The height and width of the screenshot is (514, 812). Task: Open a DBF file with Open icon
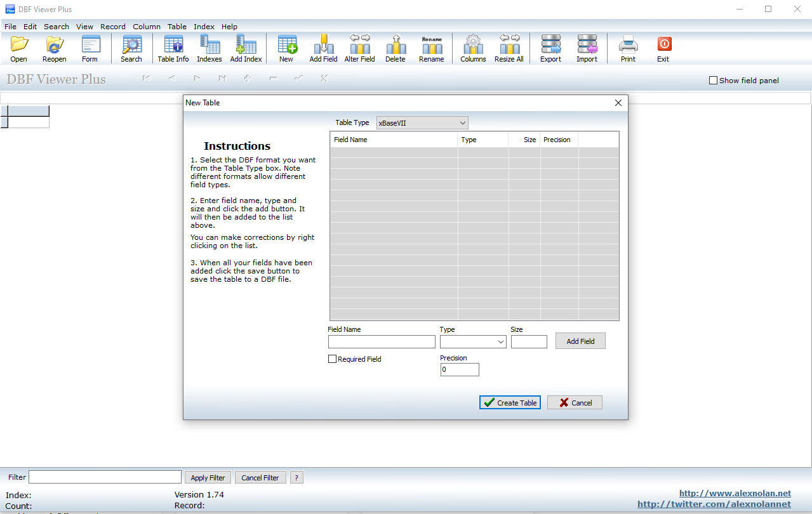[19, 48]
